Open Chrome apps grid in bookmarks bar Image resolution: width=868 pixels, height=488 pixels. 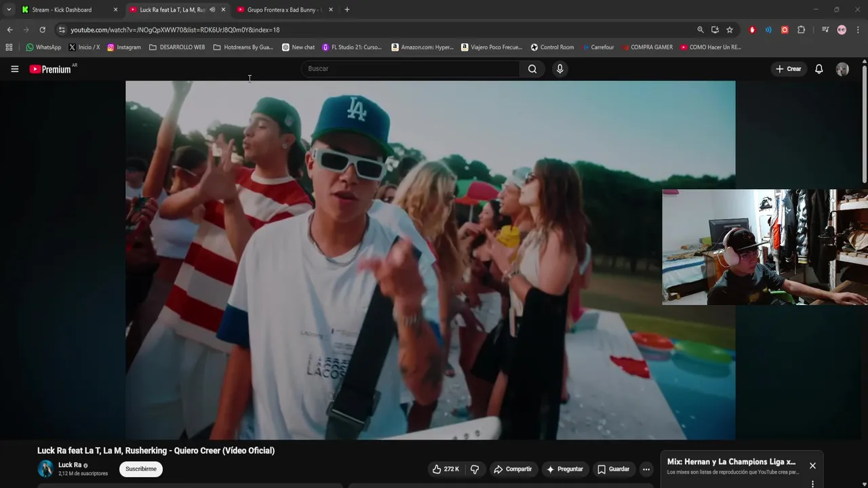[x=9, y=47]
